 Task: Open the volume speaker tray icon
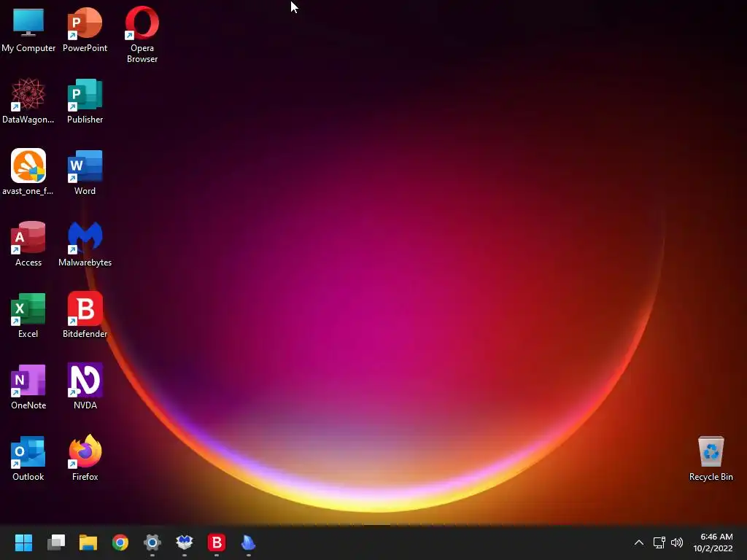click(677, 542)
